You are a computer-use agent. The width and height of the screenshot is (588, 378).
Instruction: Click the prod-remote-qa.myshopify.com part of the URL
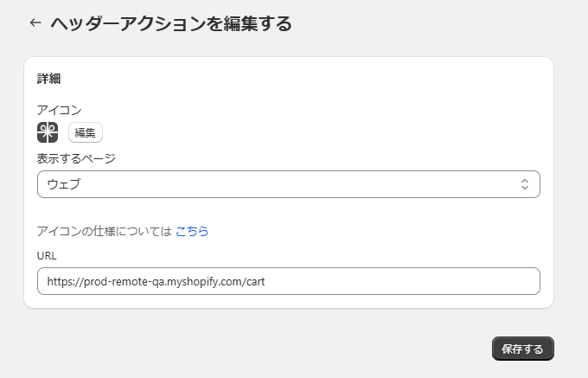click(x=164, y=281)
